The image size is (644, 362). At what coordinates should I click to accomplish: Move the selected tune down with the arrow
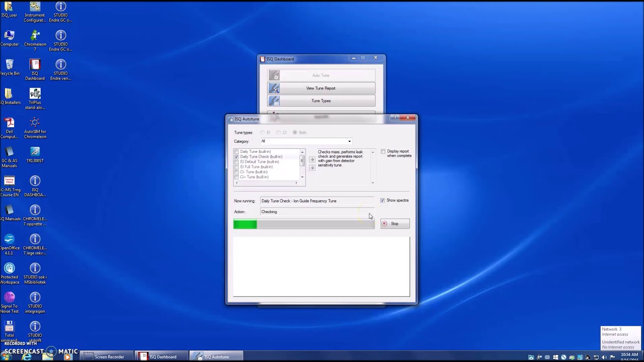click(x=312, y=167)
